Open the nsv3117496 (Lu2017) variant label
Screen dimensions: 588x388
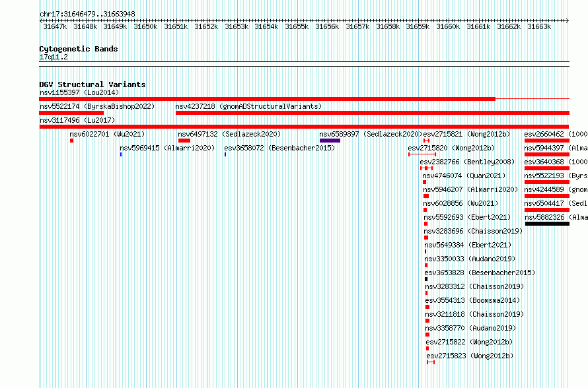point(77,120)
